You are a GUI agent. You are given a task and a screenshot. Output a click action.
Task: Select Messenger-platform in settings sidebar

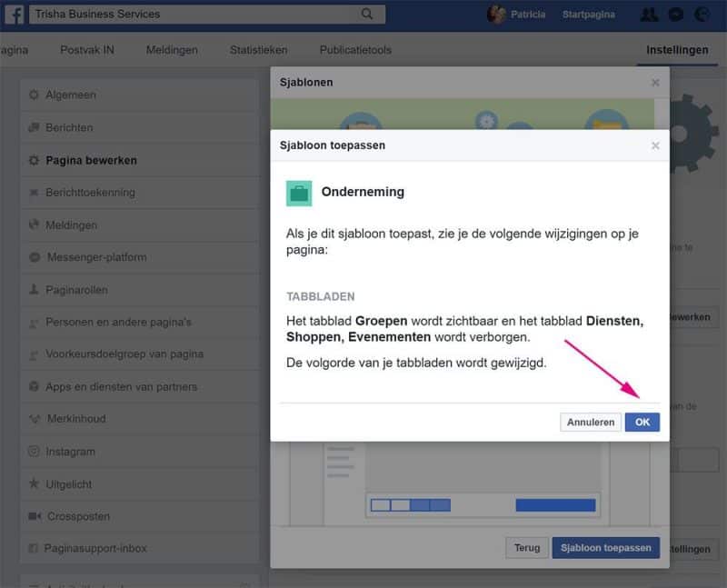139,257
